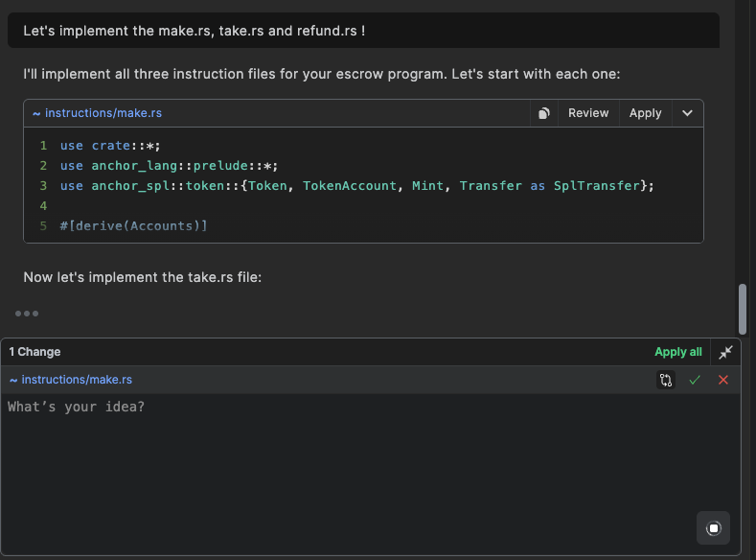Viewport: 756px width, 560px height.
Task: Collapse the changes panel with arrows icon
Action: (x=725, y=352)
